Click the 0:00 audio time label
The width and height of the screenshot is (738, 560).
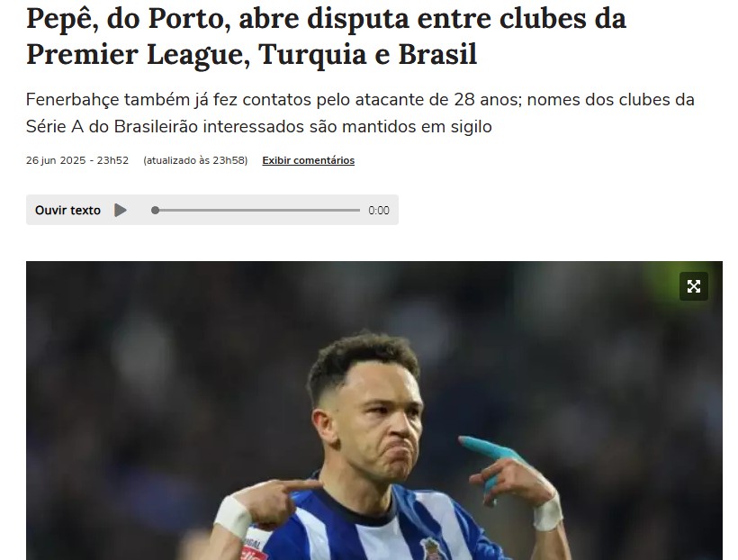pyautogui.click(x=378, y=211)
